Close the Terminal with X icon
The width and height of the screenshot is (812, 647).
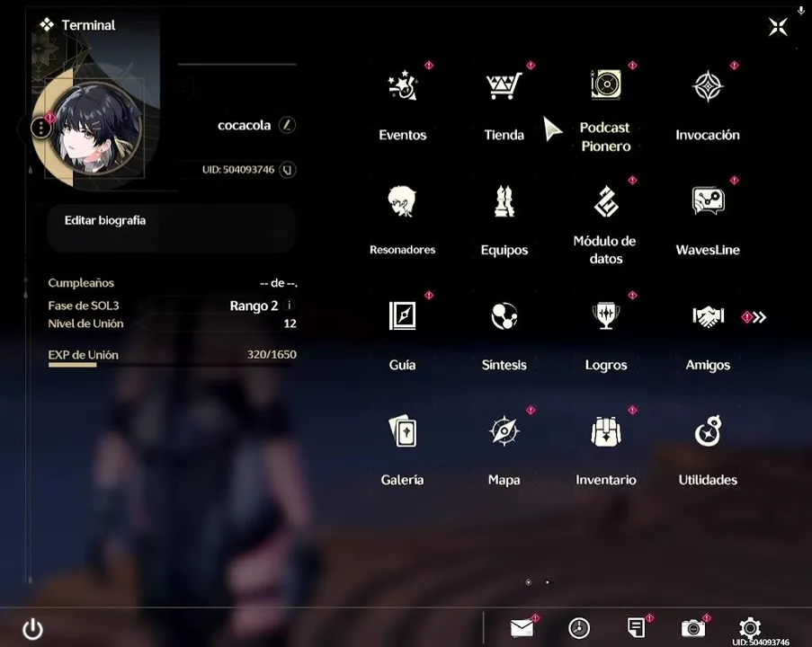click(778, 27)
